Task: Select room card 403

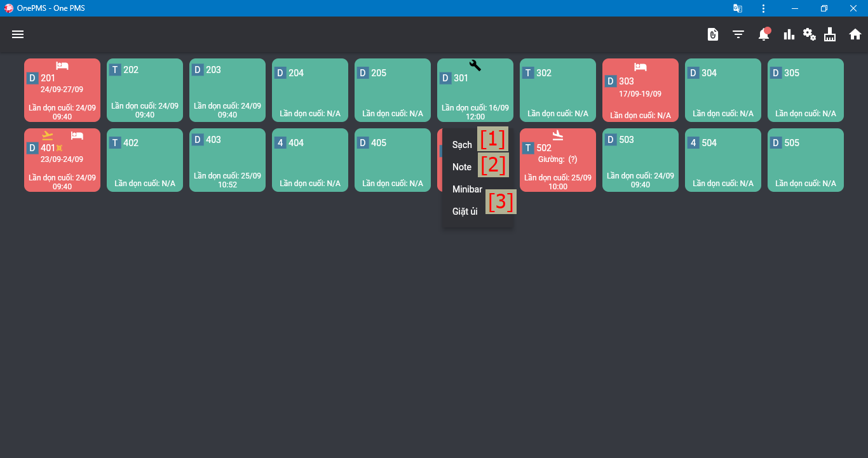Action: [227, 160]
